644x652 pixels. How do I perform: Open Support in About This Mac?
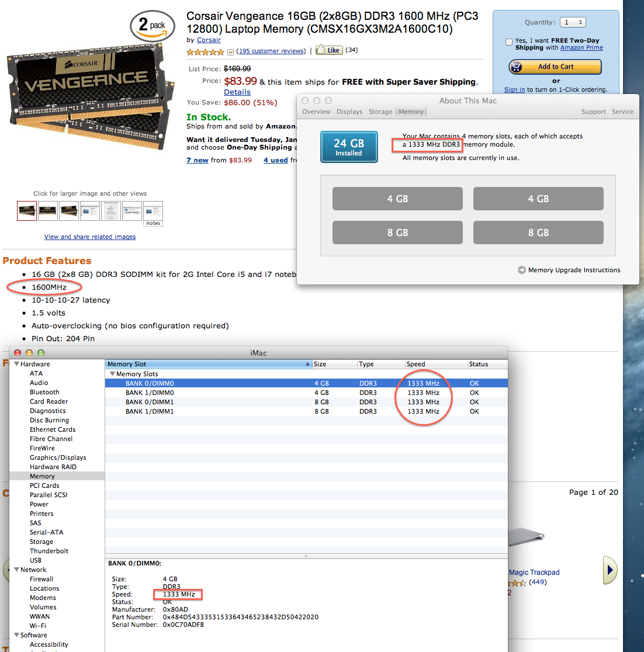pos(593,112)
